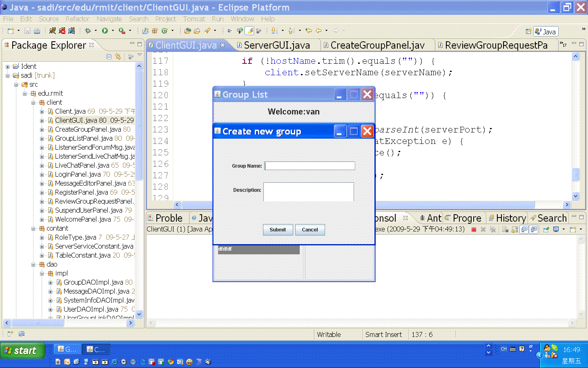Open the Run dropdown arrow
The height and width of the screenshot is (368, 588).
coord(113,31)
